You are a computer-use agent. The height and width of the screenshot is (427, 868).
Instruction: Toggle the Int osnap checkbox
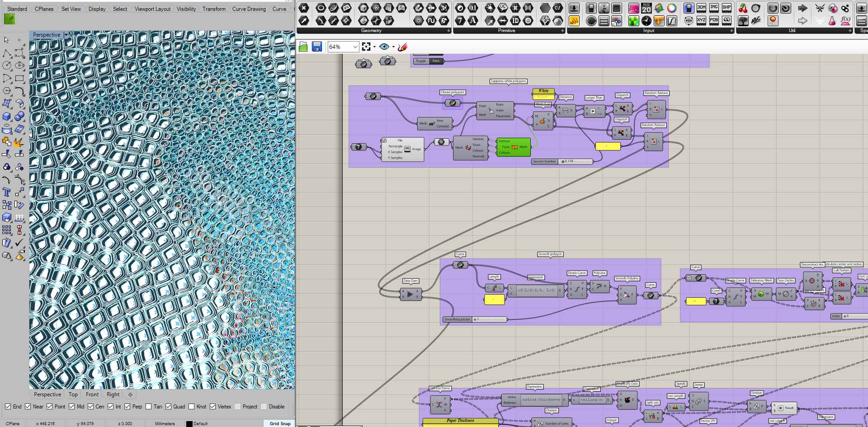pos(110,407)
